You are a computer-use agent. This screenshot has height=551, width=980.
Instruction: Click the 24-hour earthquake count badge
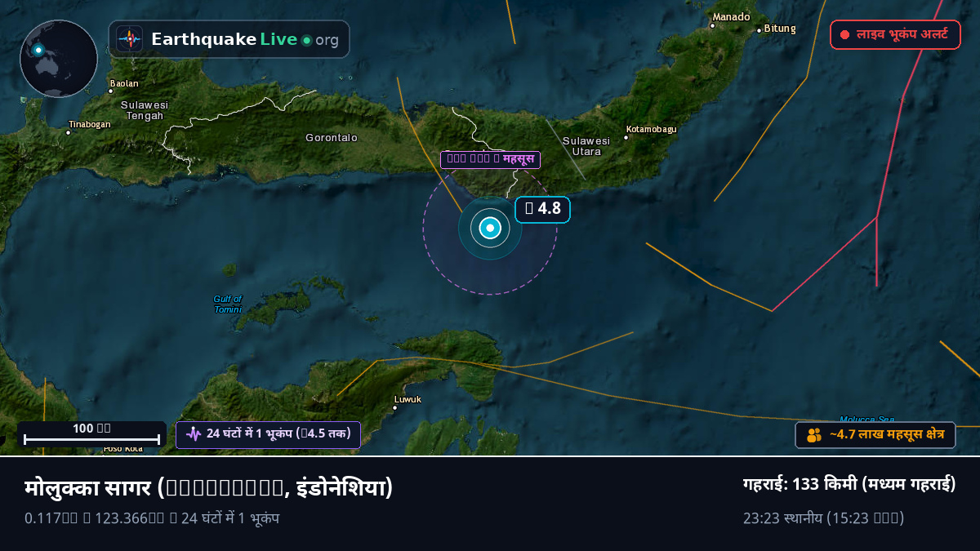tap(268, 434)
